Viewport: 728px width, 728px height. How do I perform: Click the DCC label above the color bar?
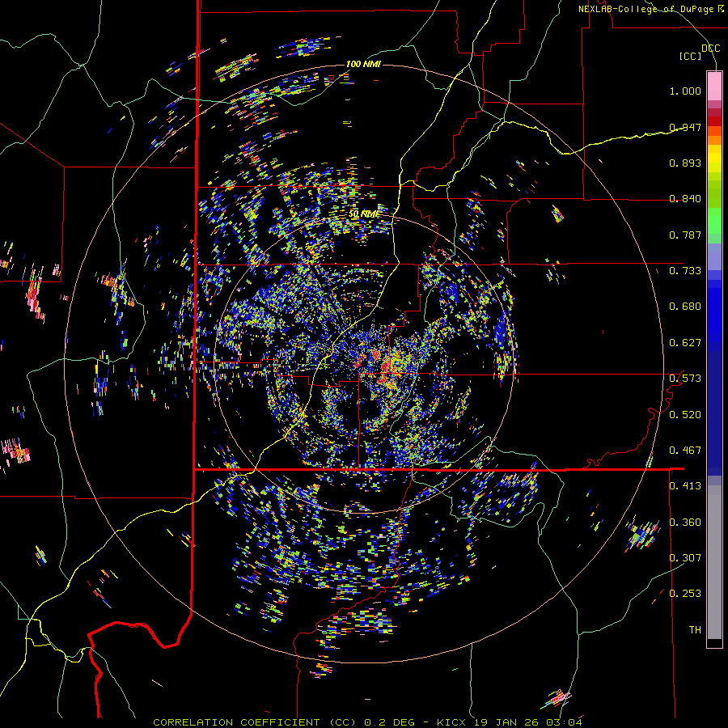tap(710, 48)
